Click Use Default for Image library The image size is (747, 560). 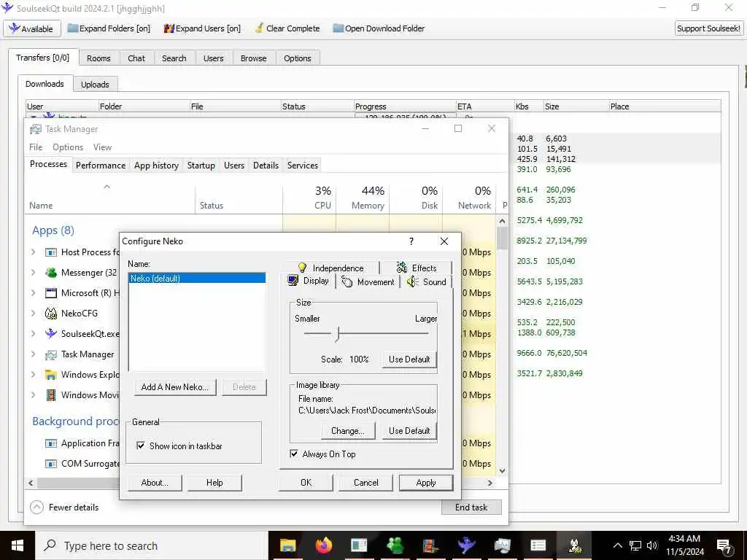pyautogui.click(x=409, y=431)
